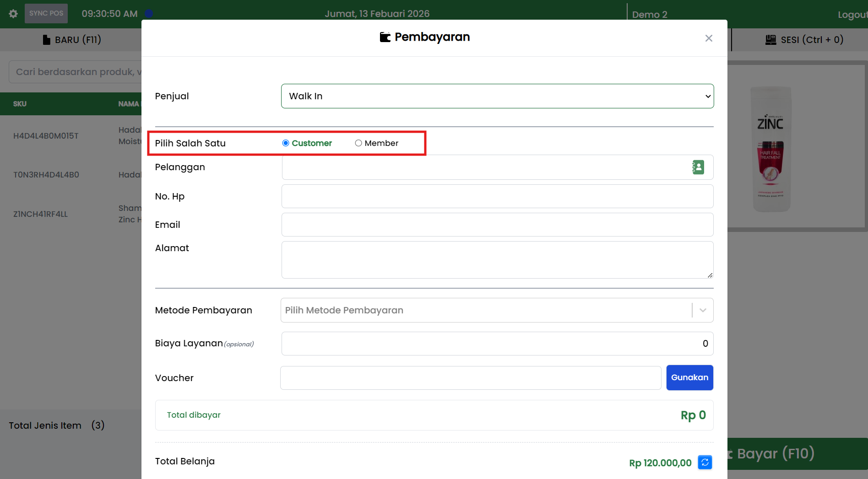
Task: Click the Voucher code input field
Action: coord(470,378)
